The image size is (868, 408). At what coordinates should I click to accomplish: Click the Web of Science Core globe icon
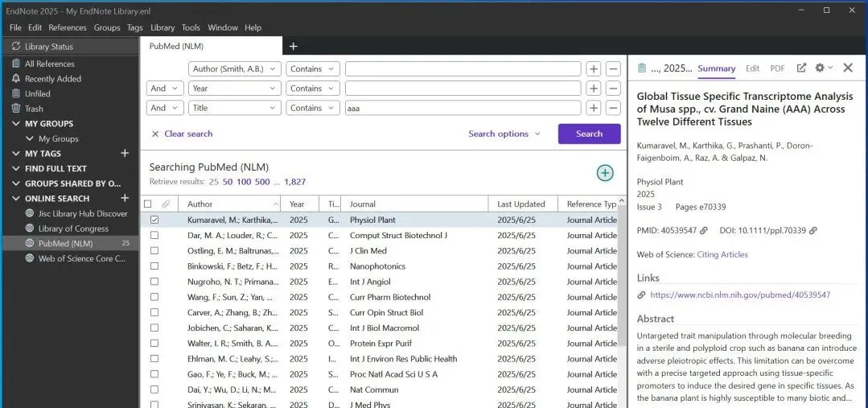point(30,258)
